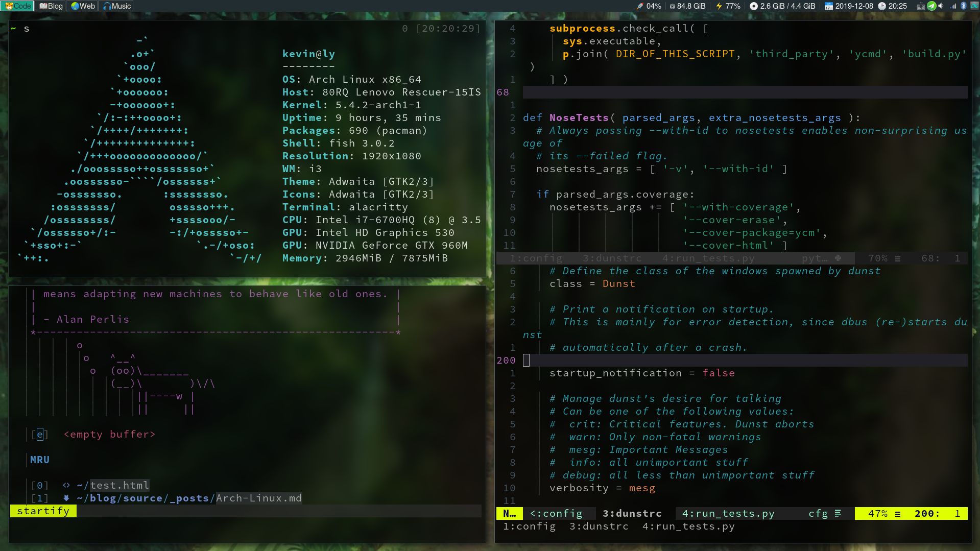Click the memory usage disc icon
The height and width of the screenshot is (551, 980).
[x=754, y=6]
